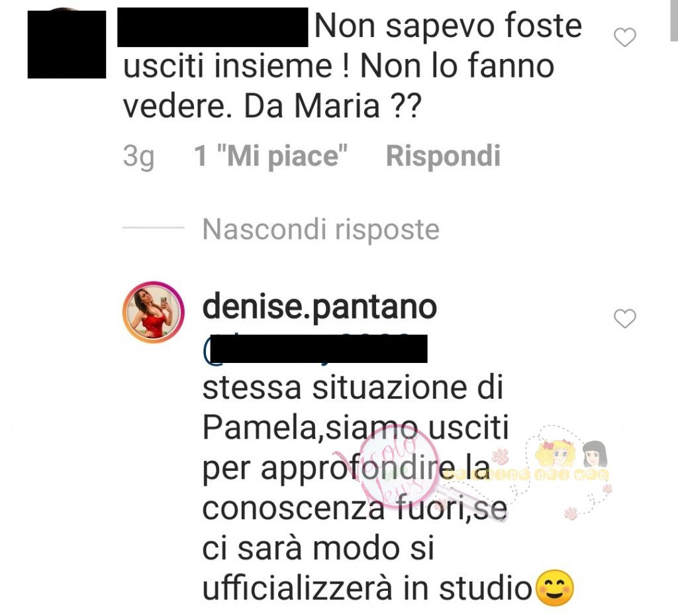
Task: Open the denise.pantano username link
Action: point(320,307)
